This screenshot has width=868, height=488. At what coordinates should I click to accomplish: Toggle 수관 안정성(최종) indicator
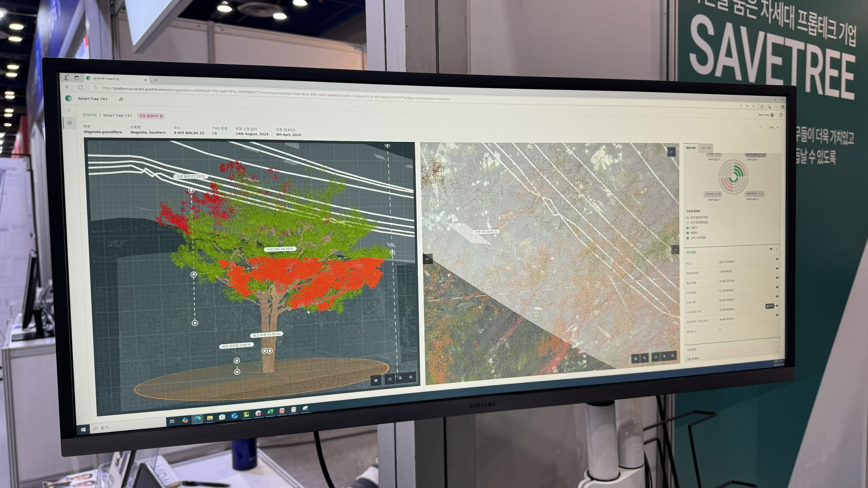688,223
